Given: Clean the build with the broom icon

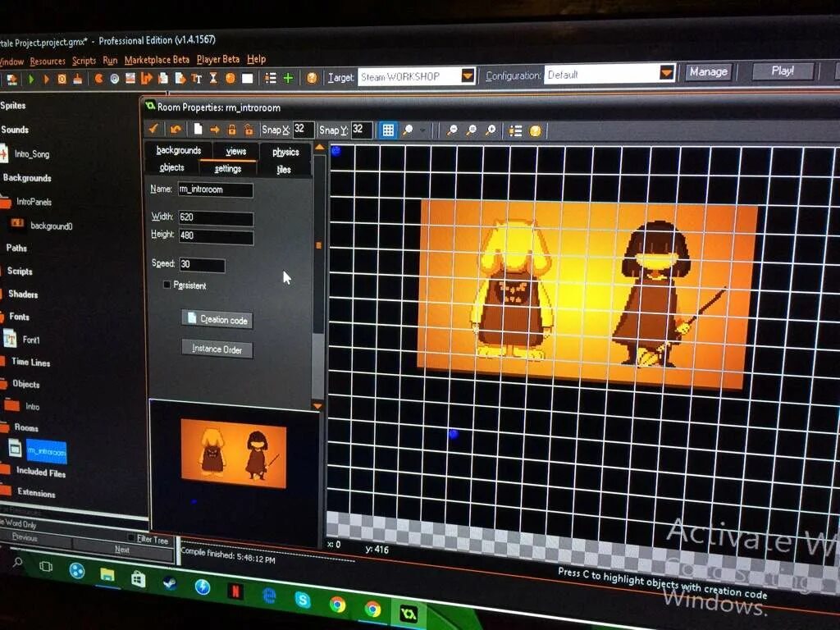Looking at the screenshot, I should (x=78, y=80).
